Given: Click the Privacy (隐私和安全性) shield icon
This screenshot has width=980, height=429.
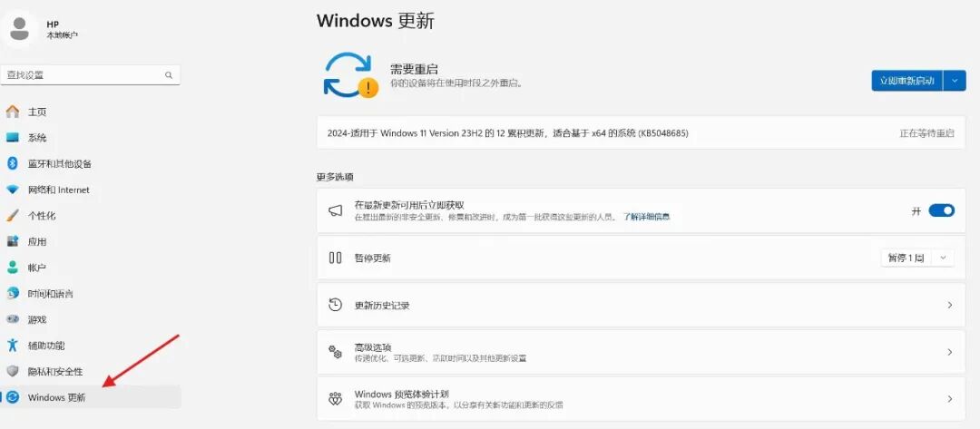Looking at the screenshot, I should pos(13,372).
